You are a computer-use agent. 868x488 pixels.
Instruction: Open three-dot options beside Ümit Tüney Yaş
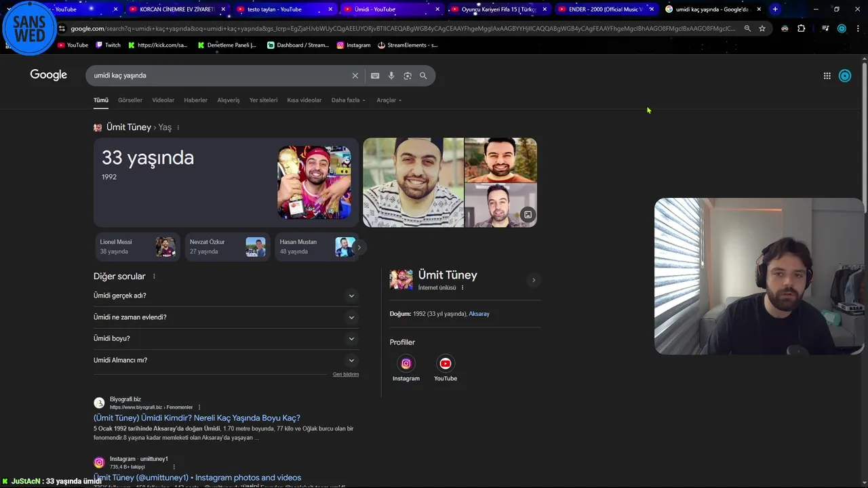click(x=178, y=127)
